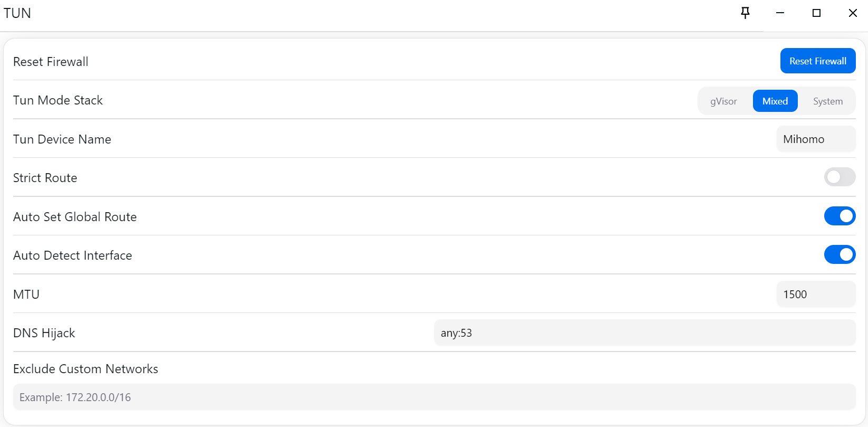This screenshot has width=868, height=427.
Task: Click the DNS Hijack label text
Action: (x=44, y=333)
